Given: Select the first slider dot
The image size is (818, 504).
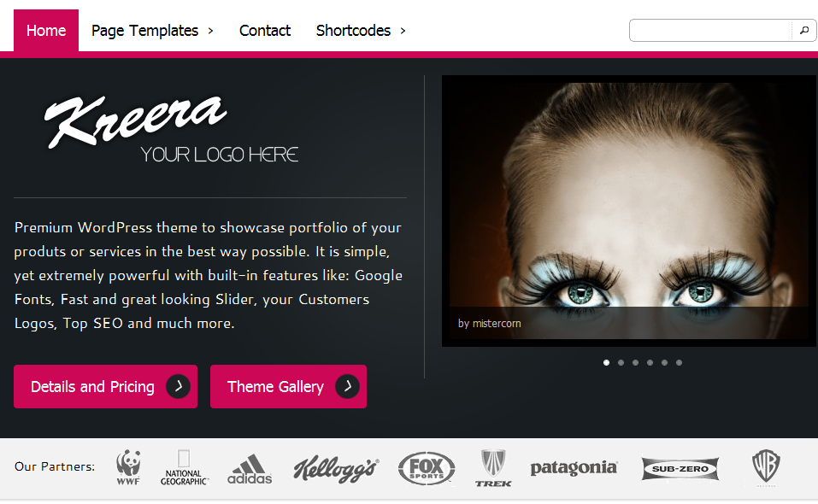Looking at the screenshot, I should pyautogui.click(x=606, y=363).
